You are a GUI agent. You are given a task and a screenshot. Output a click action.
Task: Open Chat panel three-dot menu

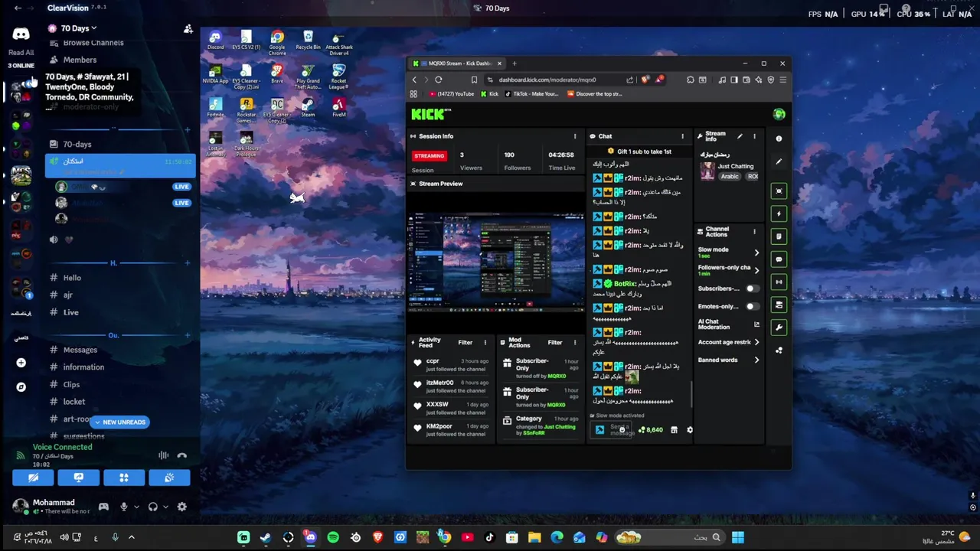(x=683, y=136)
